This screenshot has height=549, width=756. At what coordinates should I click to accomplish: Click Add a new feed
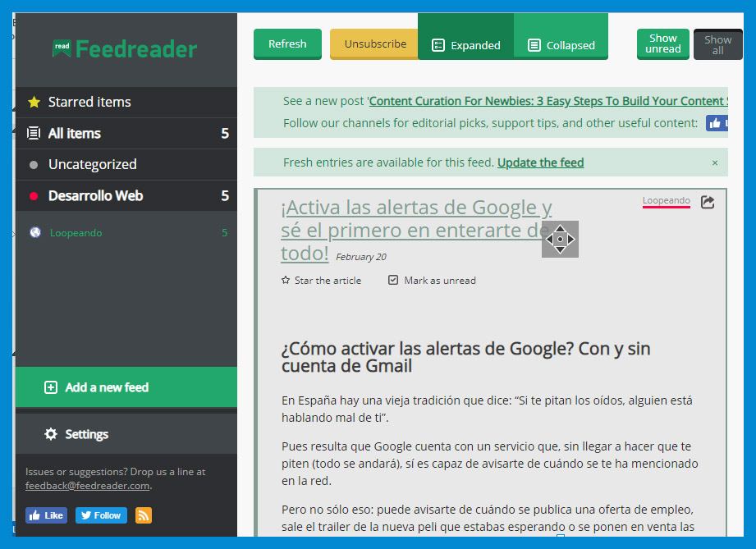126,387
